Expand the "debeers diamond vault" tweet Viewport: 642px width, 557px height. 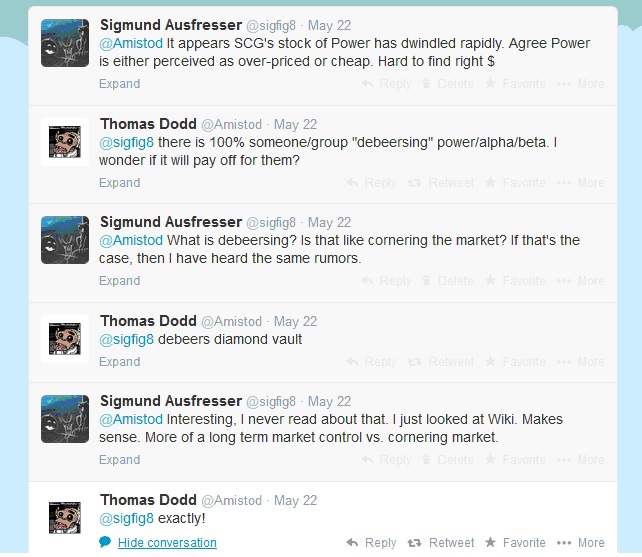(119, 362)
